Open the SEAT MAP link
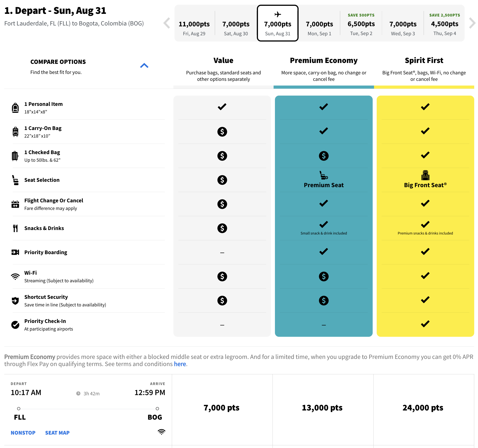Image resolution: width=478 pixels, height=448 pixels. click(x=57, y=433)
